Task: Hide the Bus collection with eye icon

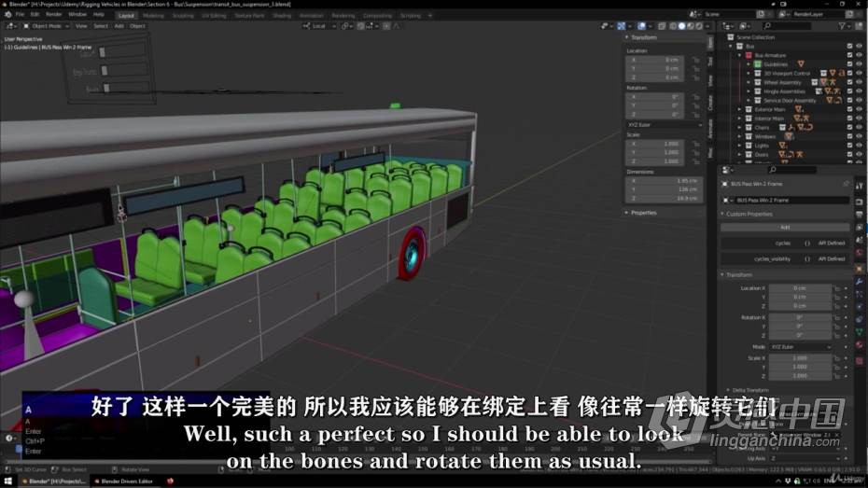Action: click(x=860, y=47)
